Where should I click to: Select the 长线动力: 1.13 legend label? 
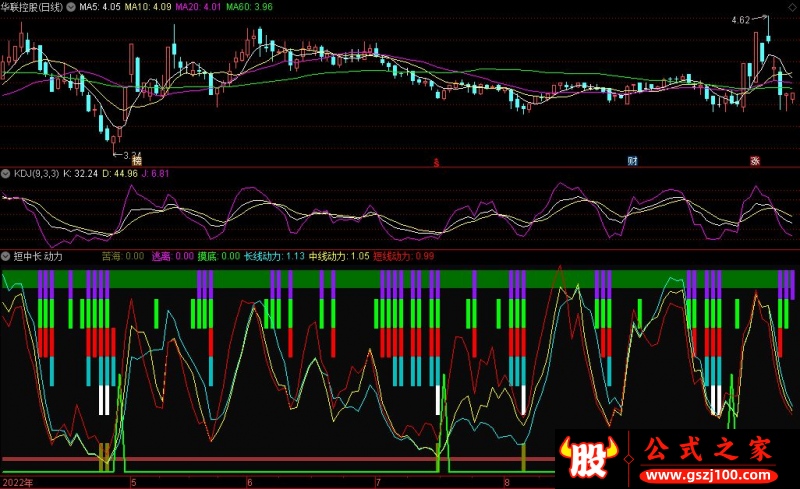(x=274, y=256)
